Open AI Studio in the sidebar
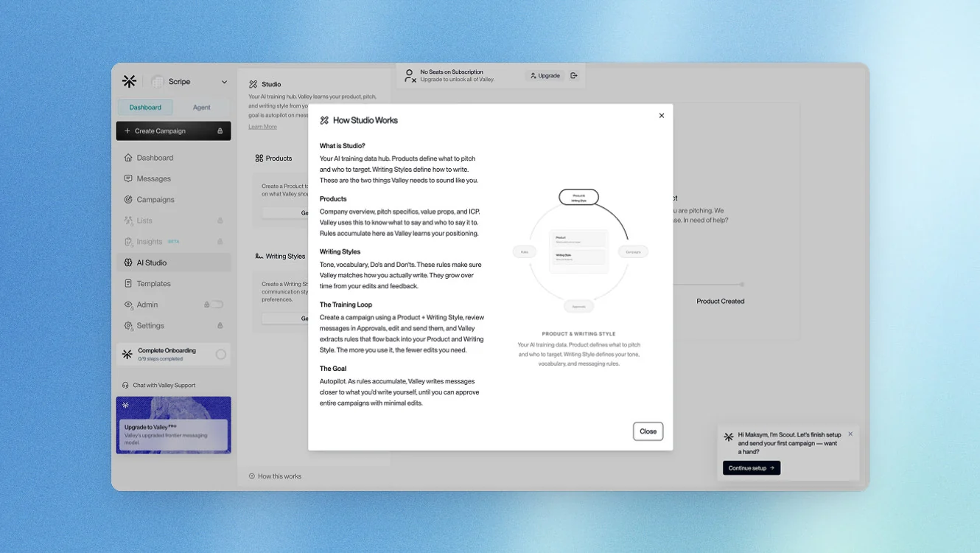Screen dimensions: 980x553 [x=173, y=262]
